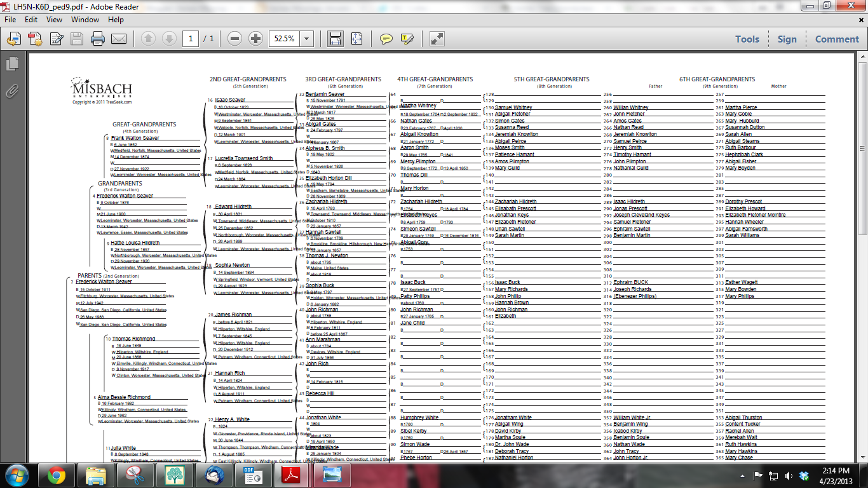Show hidden system tray icons arrow
Viewport: 868px width, 488px height.
(x=743, y=475)
